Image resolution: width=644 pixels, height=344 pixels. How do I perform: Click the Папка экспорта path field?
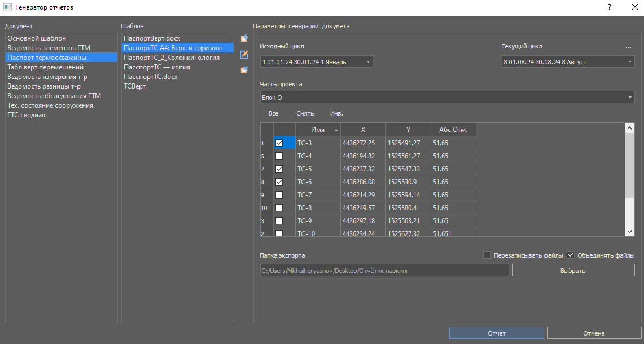click(384, 271)
